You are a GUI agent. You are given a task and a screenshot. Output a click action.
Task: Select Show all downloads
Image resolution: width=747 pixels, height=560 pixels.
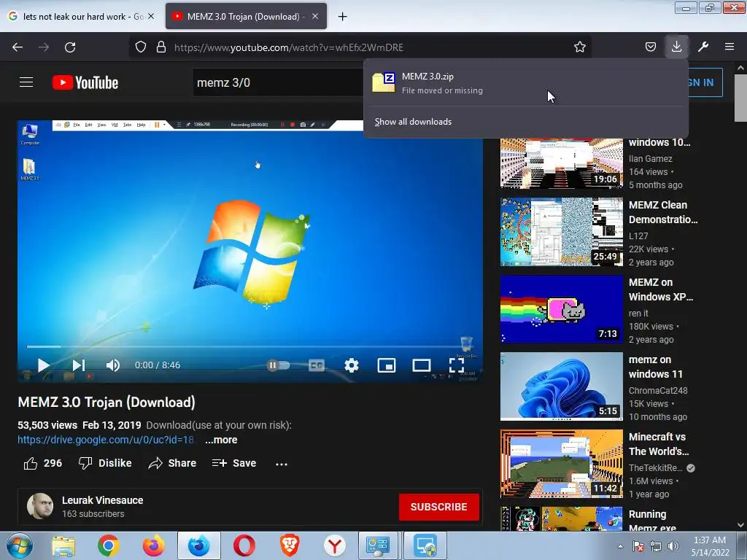pos(413,122)
